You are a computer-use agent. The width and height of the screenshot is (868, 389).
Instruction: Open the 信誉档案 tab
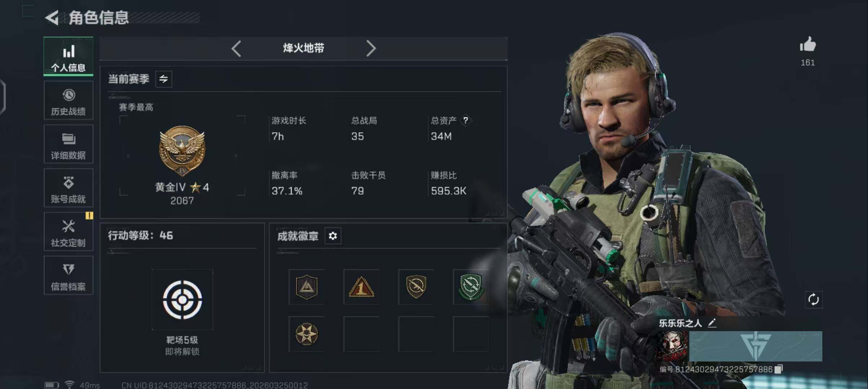coord(68,276)
